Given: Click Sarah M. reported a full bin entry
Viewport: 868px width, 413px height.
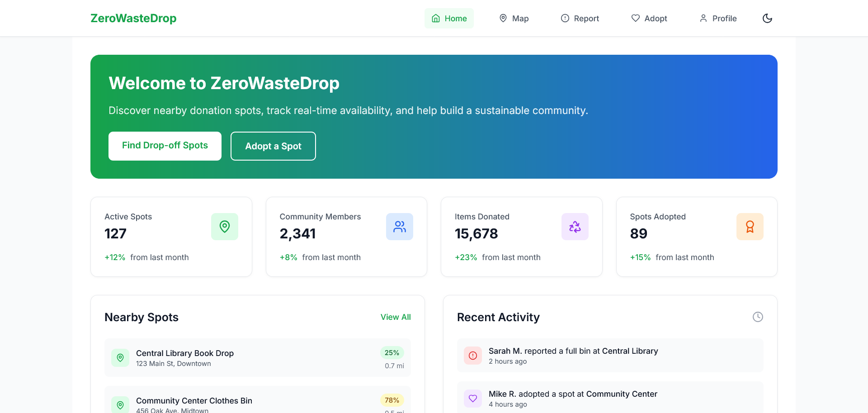Looking at the screenshot, I should pyautogui.click(x=610, y=356).
